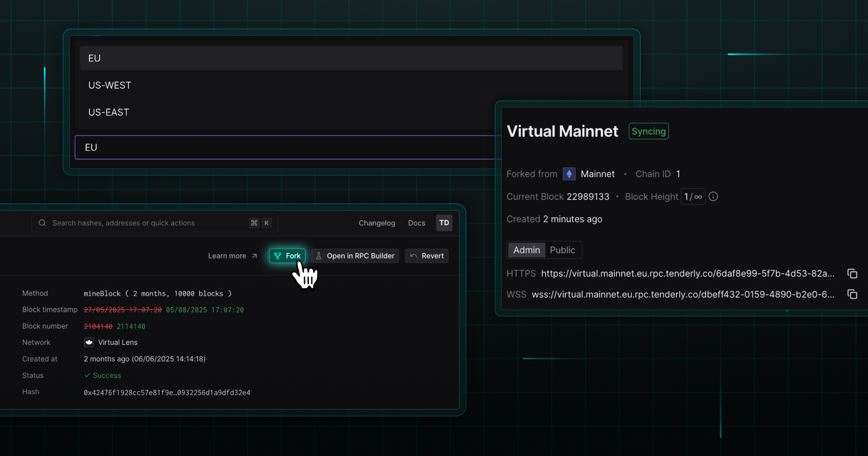Copy the HTTPS RPC URL
868x456 pixels.
coord(852,273)
